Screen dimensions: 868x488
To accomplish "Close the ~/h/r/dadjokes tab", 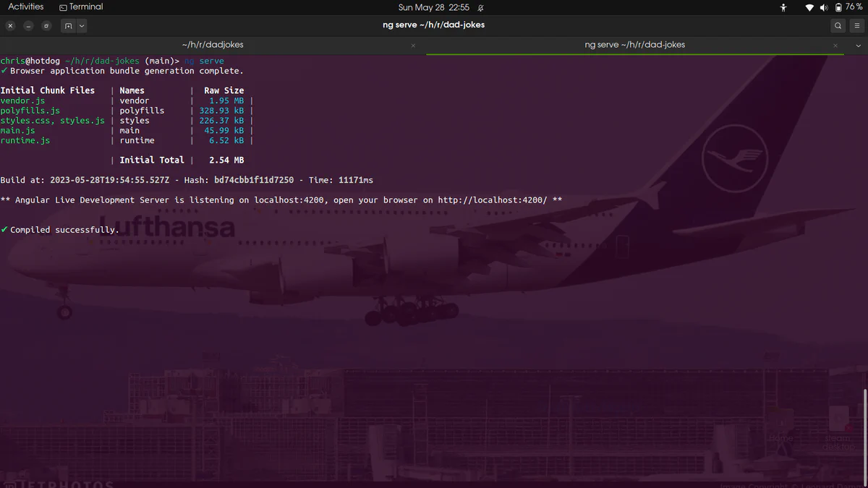I will tap(413, 46).
